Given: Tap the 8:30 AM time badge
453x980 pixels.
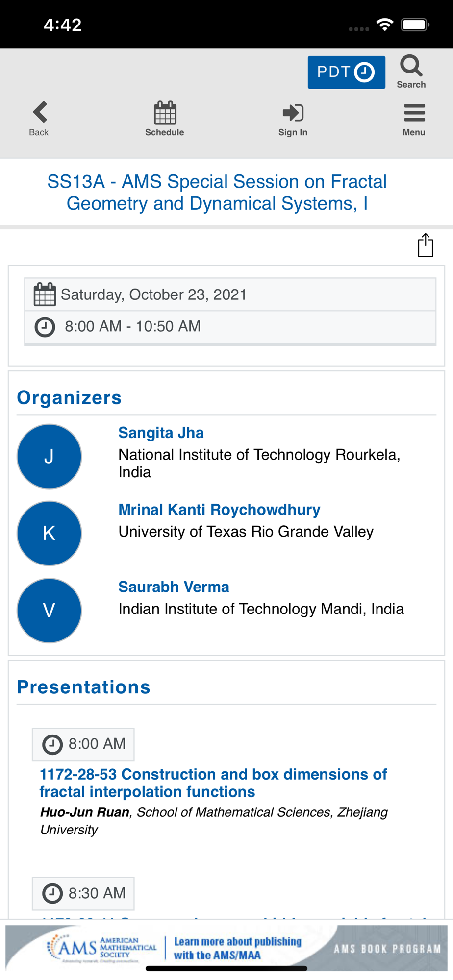Looking at the screenshot, I should [x=83, y=893].
